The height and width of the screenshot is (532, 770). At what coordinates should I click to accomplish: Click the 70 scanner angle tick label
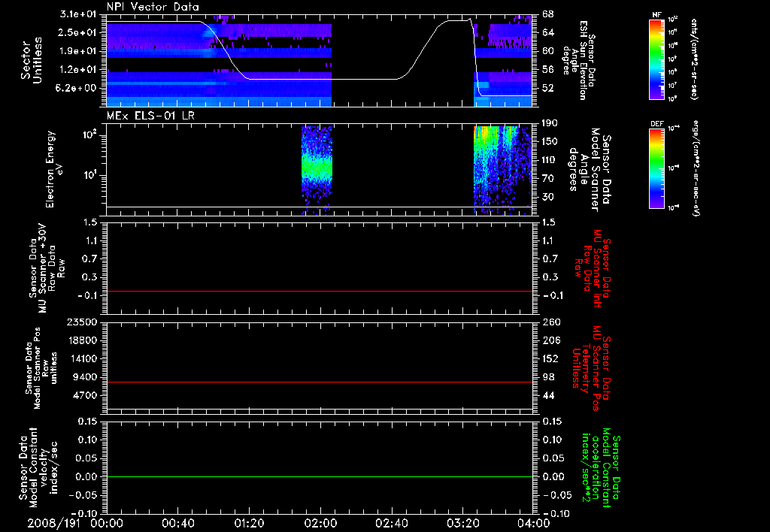click(x=548, y=179)
